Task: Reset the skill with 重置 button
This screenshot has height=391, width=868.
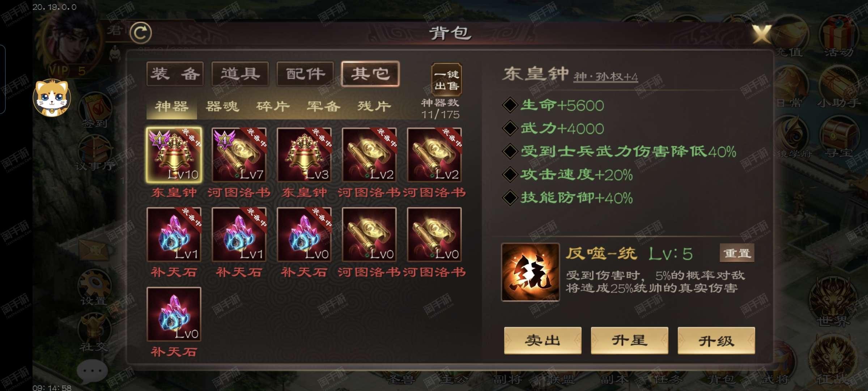Action: [x=737, y=253]
